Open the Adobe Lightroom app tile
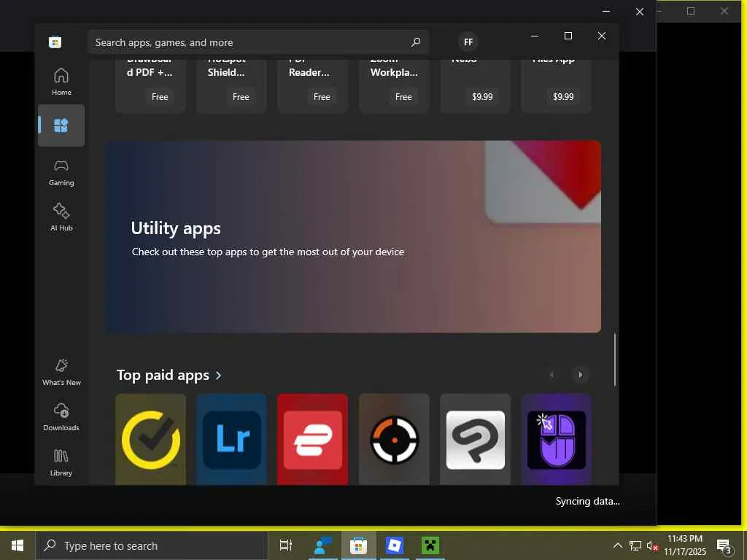 [231, 440]
